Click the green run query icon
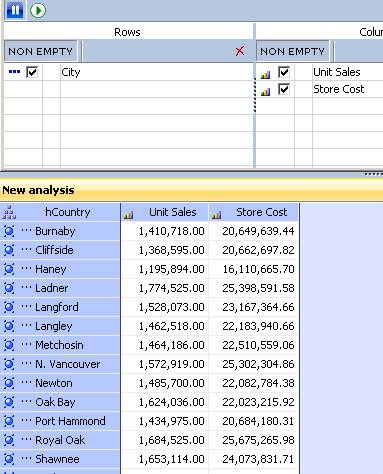The width and height of the screenshot is (383, 474). [x=38, y=10]
